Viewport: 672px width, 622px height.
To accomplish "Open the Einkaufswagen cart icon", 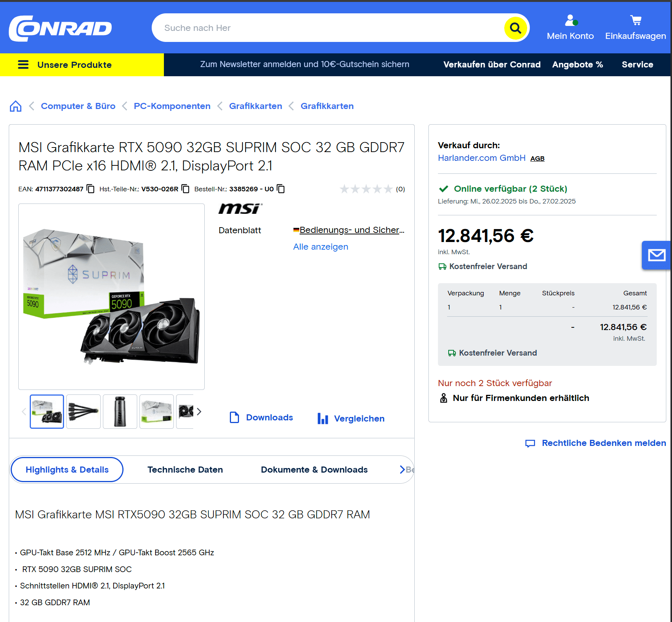I will pos(636,20).
